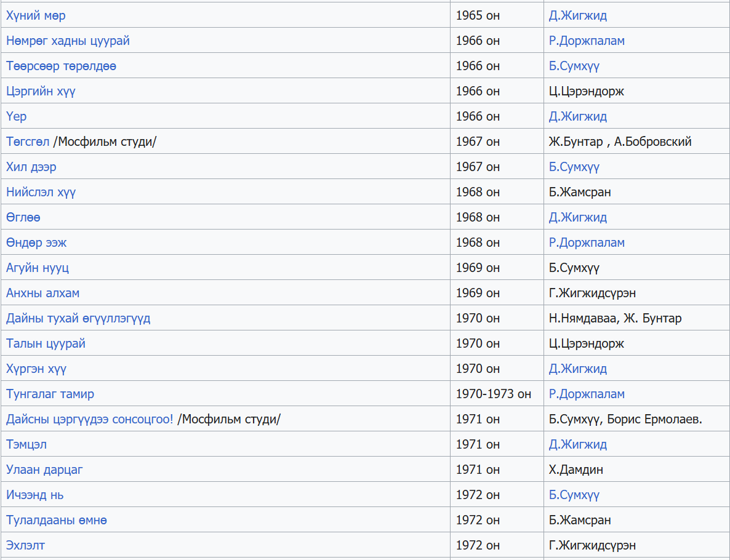Image resolution: width=730 pixels, height=560 pixels.
Task: Click Д.Жигжид link in Хүргэн хүү row
Action: click(578, 368)
